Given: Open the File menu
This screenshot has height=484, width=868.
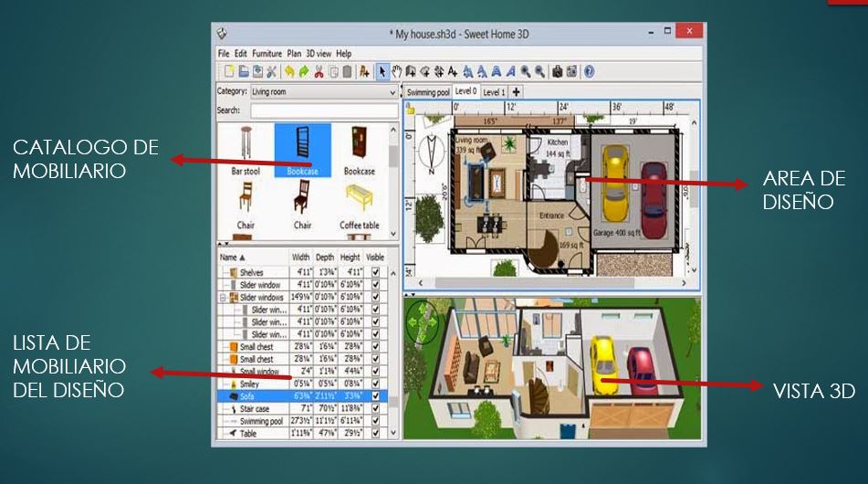Looking at the screenshot, I should point(224,54).
